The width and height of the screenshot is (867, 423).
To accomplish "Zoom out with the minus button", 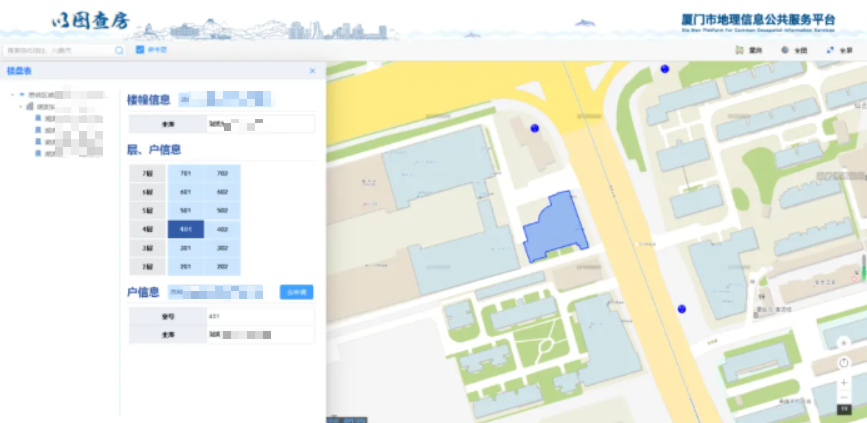I will pos(844,397).
